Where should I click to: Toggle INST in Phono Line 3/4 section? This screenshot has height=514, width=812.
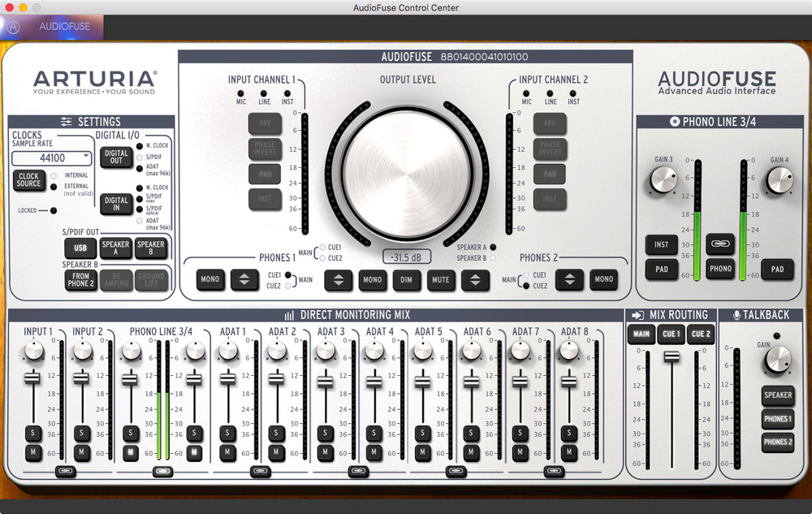[661, 245]
